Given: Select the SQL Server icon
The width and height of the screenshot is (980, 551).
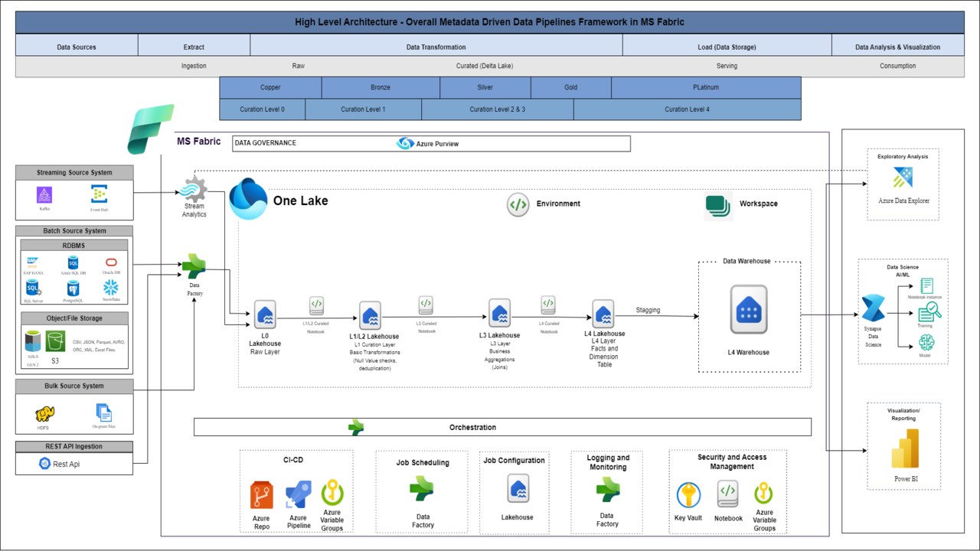Looking at the screenshot, I should [x=33, y=288].
